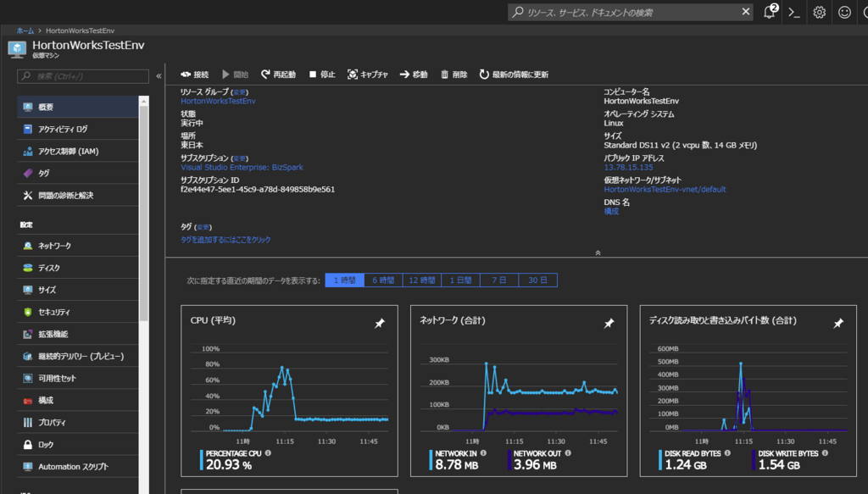Open セキュリティ in the sidebar
This screenshot has width=868, height=494.
point(77,312)
